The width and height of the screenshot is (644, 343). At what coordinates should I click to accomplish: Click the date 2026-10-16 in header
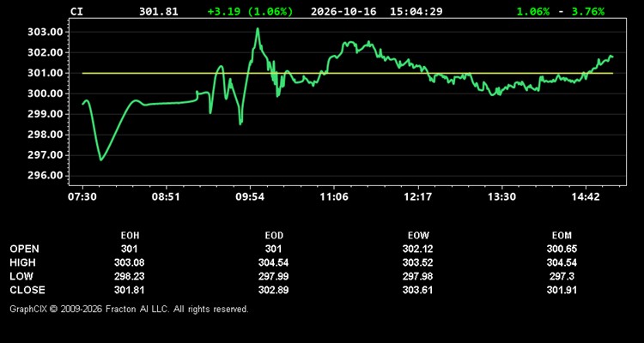(x=343, y=11)
